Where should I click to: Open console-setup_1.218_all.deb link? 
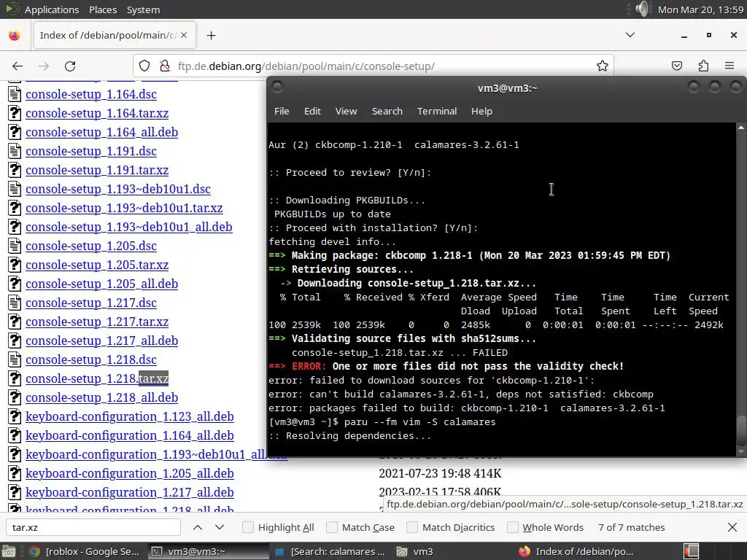(102, 397)
